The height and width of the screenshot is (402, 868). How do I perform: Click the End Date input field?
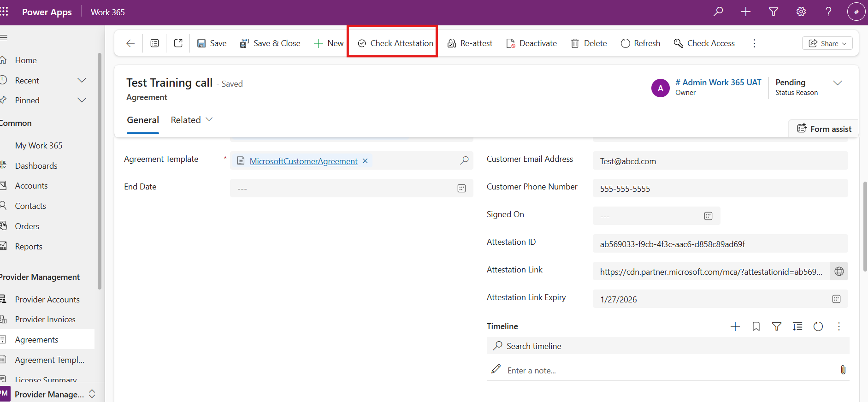click(352, 188)
